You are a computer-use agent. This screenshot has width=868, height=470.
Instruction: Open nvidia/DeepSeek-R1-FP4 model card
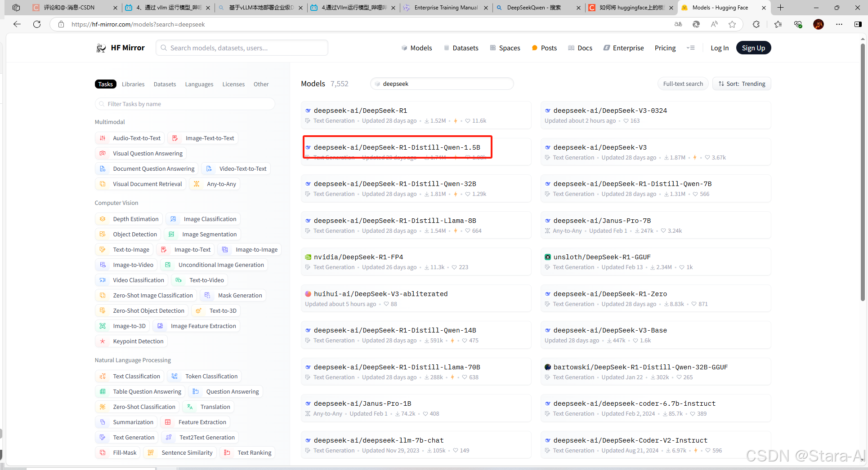point(416,262)
